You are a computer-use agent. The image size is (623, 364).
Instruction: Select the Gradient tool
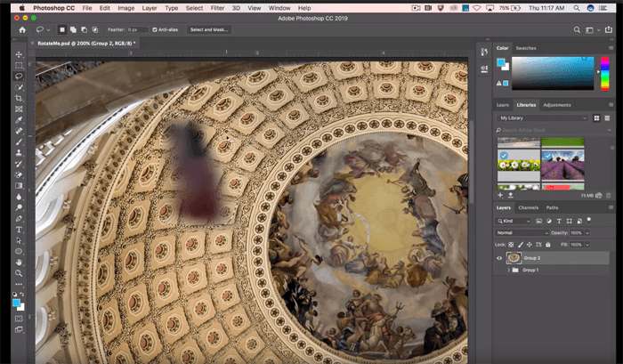tap(19, 186)
